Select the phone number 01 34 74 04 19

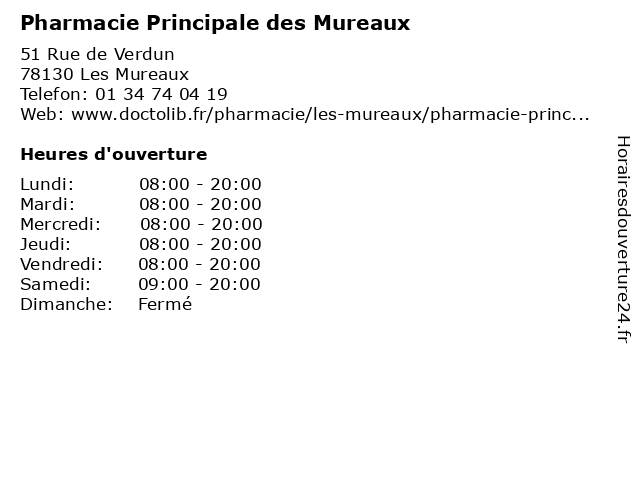click(x=161, y=94)
